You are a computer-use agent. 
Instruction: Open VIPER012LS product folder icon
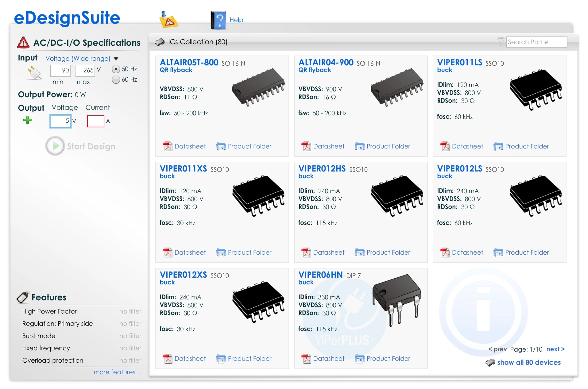tap(498, 252)
